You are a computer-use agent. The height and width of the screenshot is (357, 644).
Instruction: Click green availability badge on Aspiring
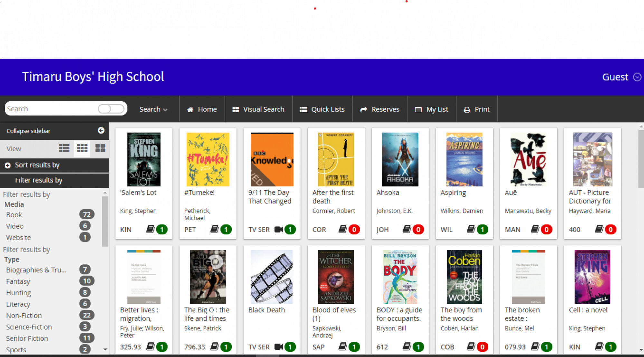tap(482, 229)
